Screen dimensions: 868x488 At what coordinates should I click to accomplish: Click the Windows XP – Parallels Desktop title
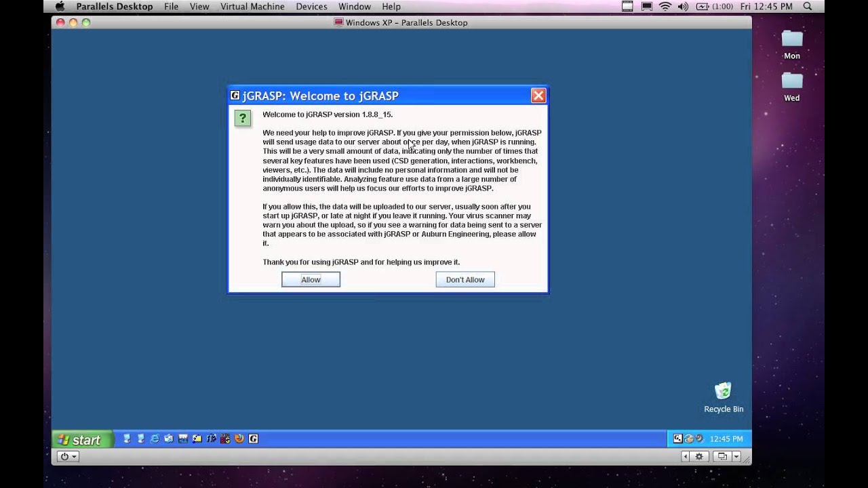pos(406,22)
